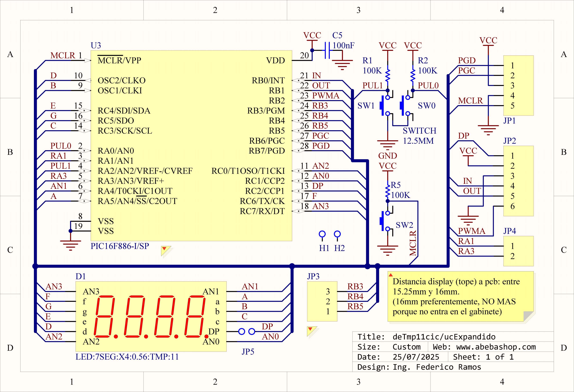Image resolution: width=574 pixels, height=392 pixels.
Task: Select the PIC16F886-I/SP part label
Action: pos(120,246)
